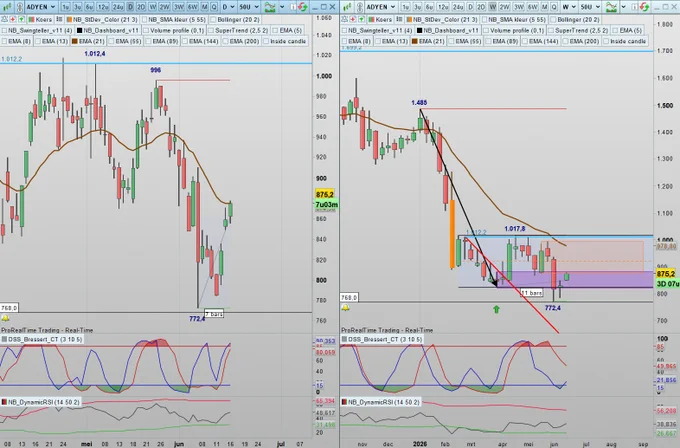Enable Bollinger (20 2) in left chart
This screenshot has width=680, height=448.
tap(213, 20)
